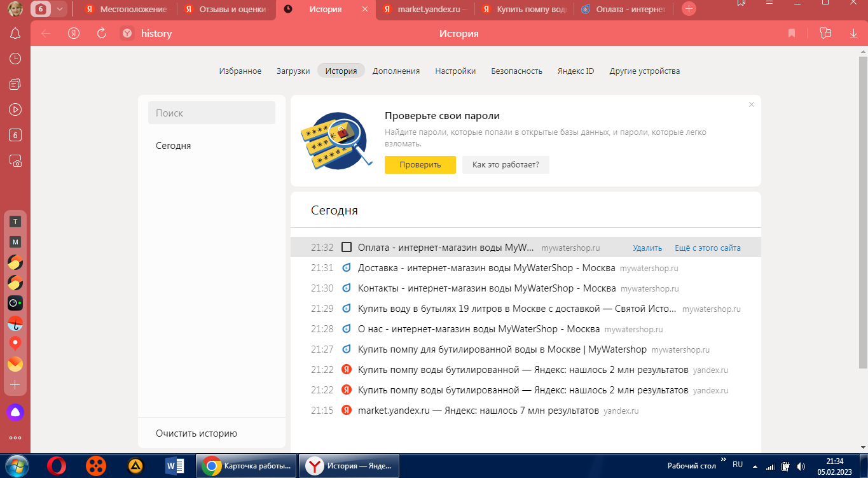Image resolution: width=868 pixels, height=478 pixels.
Task: Close the История browser tab
Action: (364, 9)
